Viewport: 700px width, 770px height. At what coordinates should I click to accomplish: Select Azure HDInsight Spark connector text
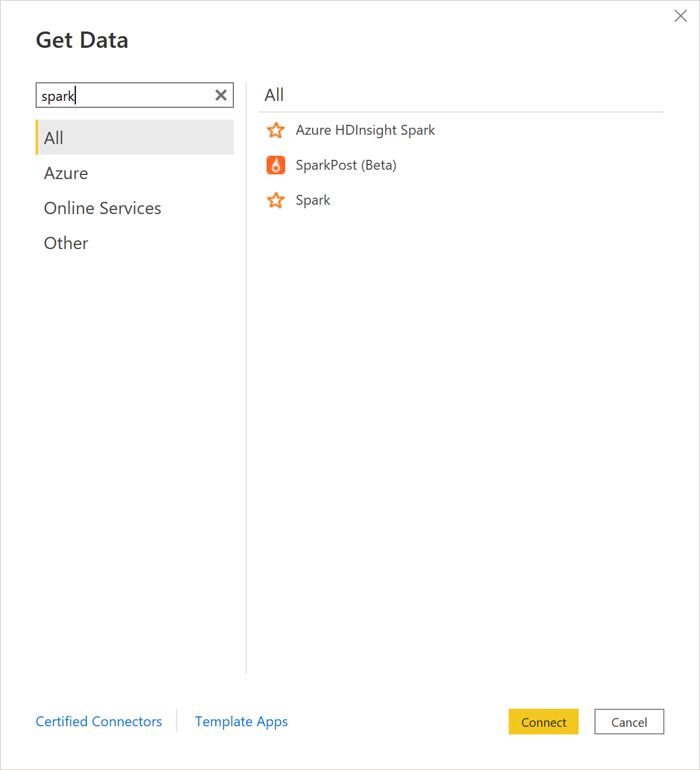[x=365, y=130]
